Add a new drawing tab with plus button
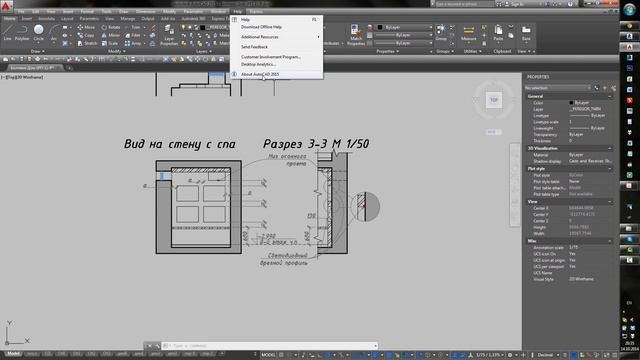The height and width of the screenshot is (360, 640). click(69, 68)
